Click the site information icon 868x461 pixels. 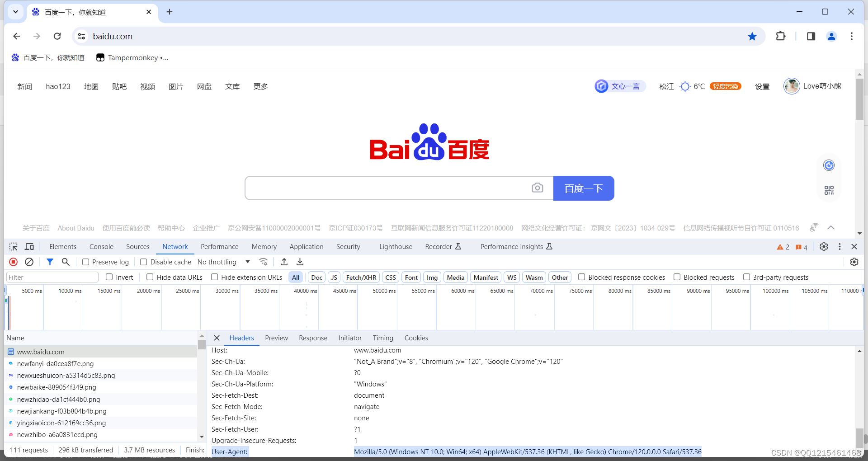[x=81, y=36]
